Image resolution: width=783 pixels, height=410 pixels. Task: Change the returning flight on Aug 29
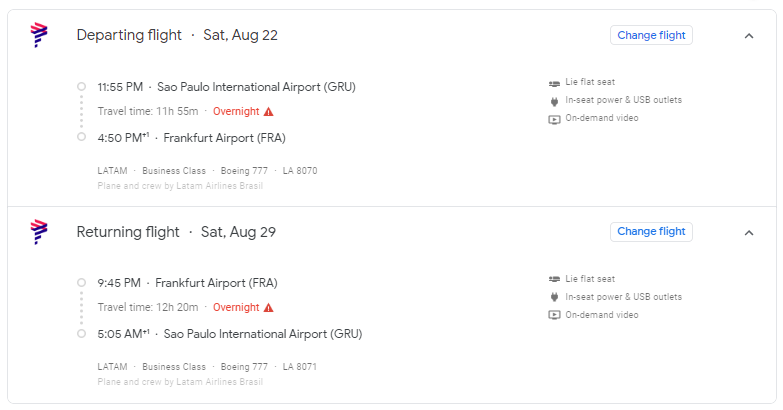[x=651, y=232]
